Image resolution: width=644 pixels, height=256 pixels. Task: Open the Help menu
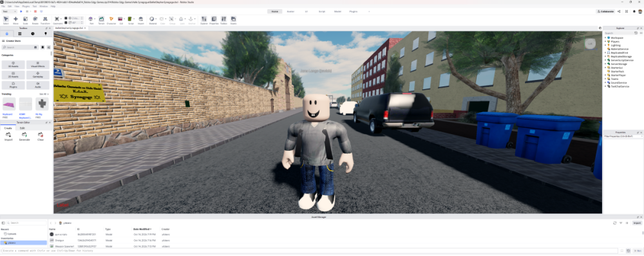pos(53,6)
